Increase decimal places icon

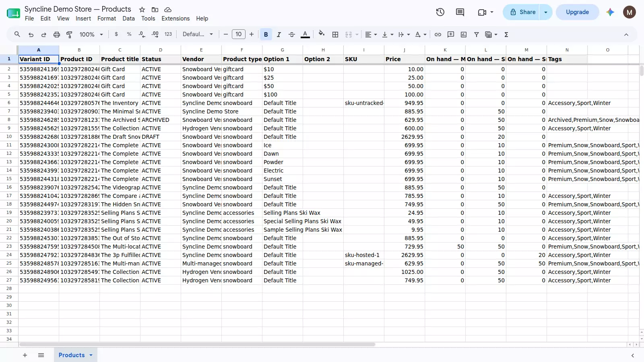point(155,35)
